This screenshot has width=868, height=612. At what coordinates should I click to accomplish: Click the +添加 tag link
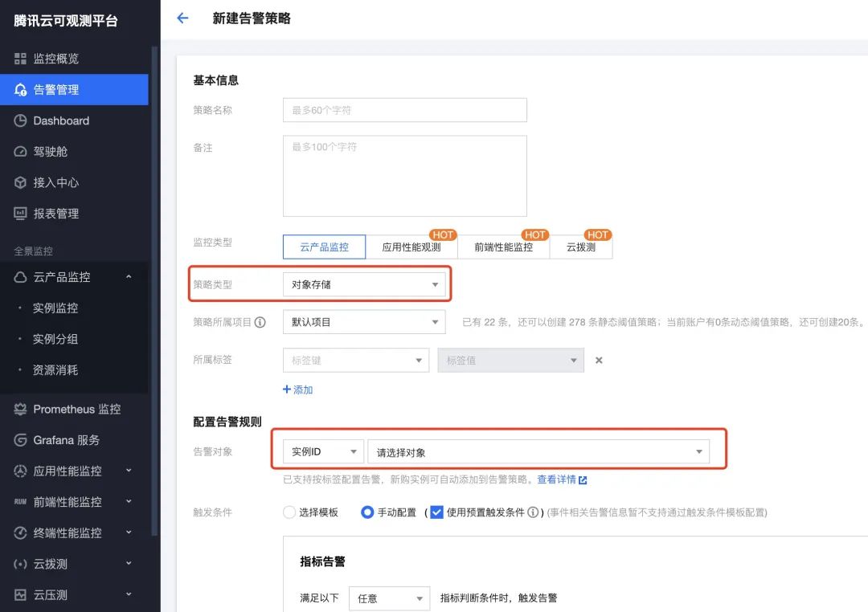click(x=298, y=390)
